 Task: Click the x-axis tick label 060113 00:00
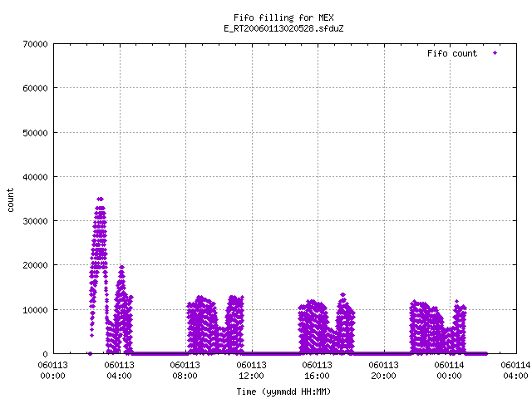(x=52, y=371)
